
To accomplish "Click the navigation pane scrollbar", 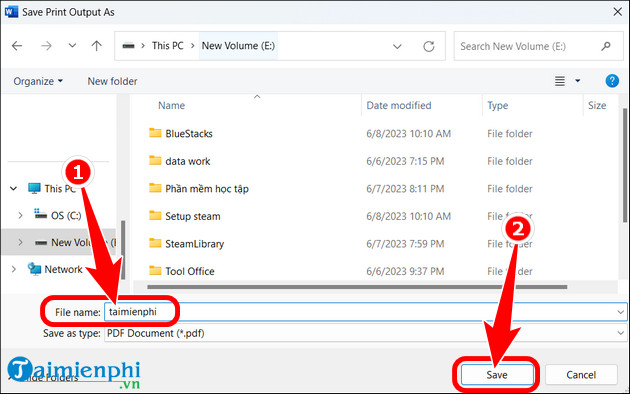I will [x=123, y=249].
